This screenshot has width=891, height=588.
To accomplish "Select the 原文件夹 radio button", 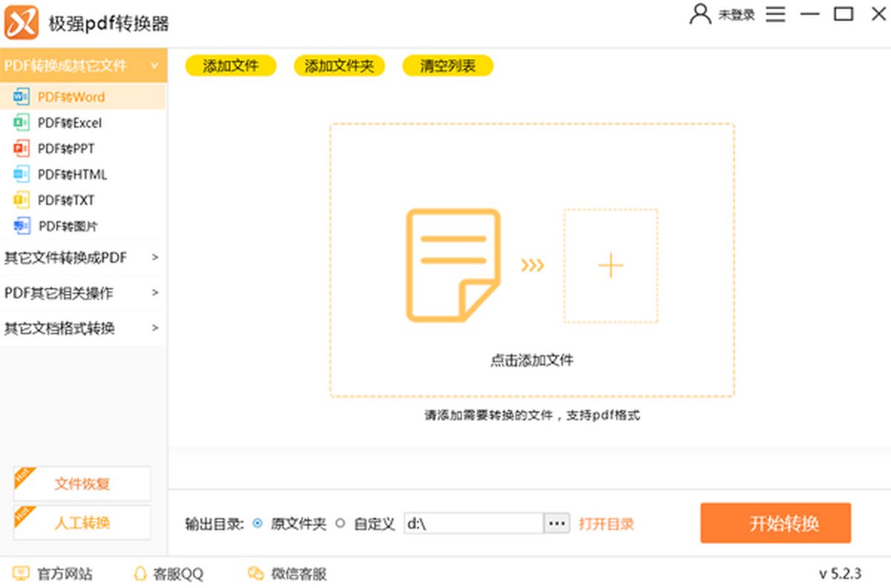I will click(x=258, y=523).
